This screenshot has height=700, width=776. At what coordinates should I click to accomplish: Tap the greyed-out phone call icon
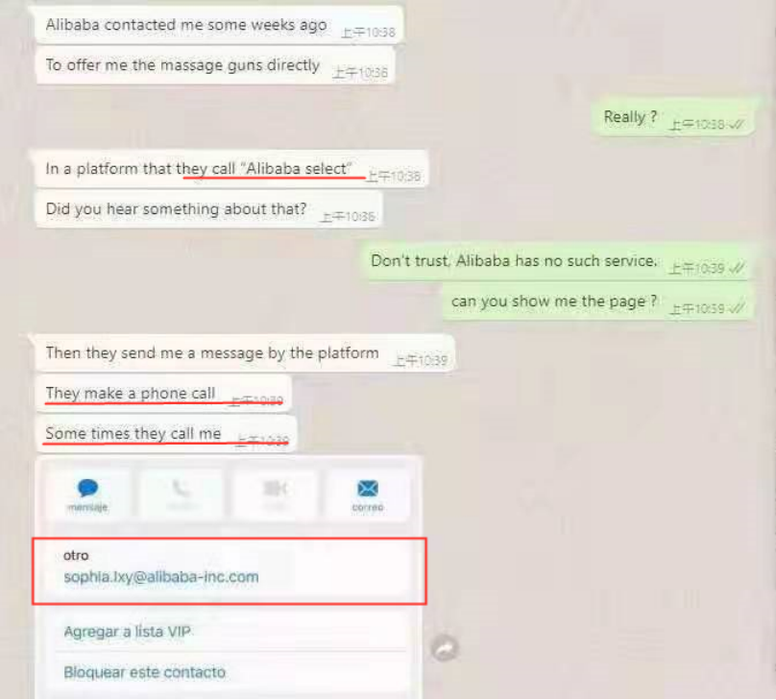(182, 490)
